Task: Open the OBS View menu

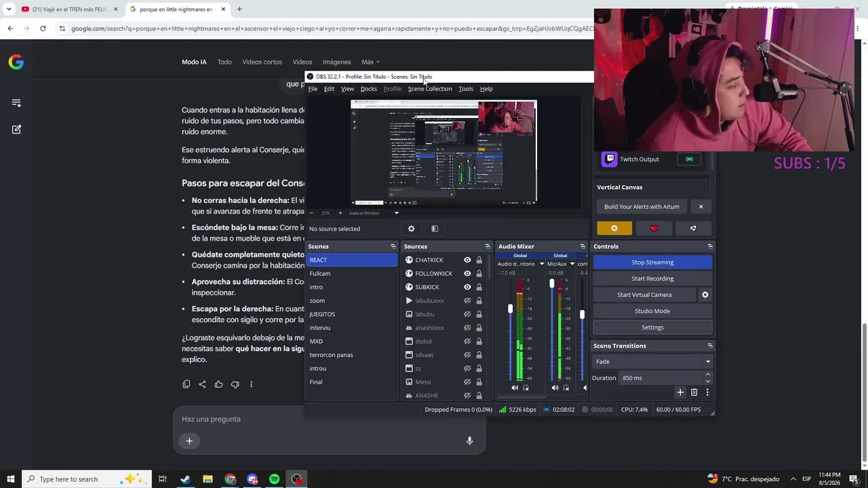Action: point(347,89)
